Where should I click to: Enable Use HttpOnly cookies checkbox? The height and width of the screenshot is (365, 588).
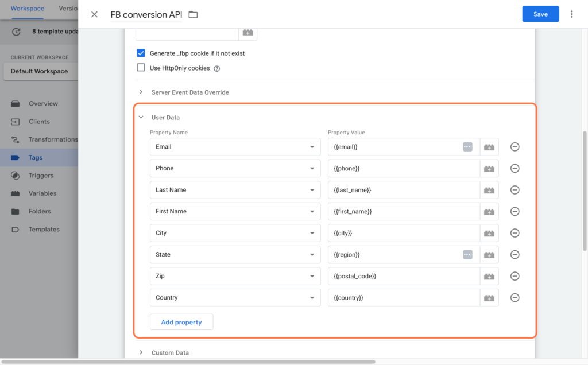tap(141, 68)
